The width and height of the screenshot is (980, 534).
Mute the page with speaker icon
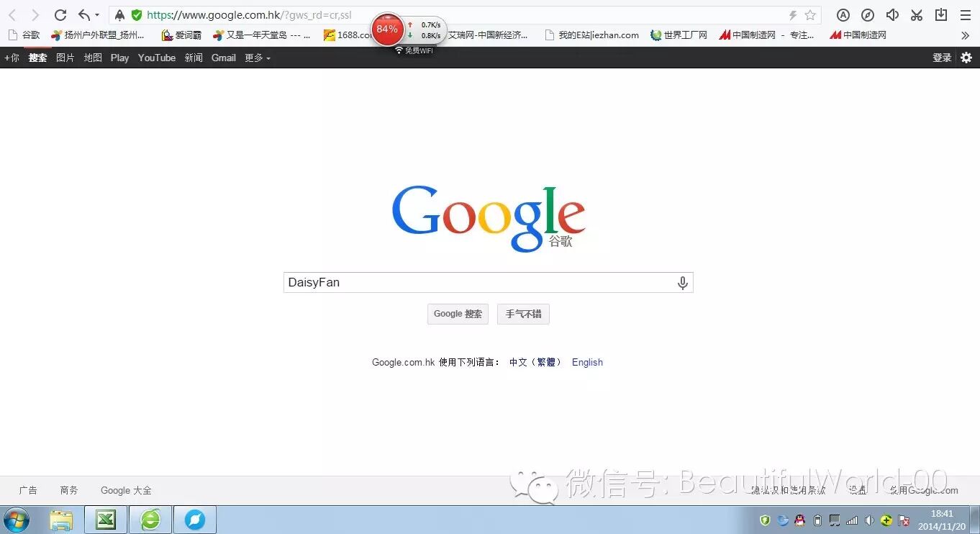pyautogui.click(x=892, y=15)
